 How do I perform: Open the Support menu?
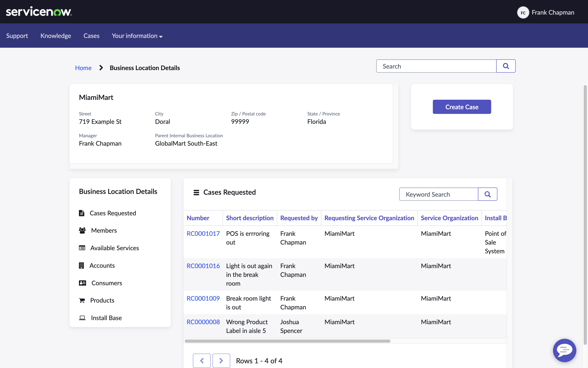coord(17,36)
